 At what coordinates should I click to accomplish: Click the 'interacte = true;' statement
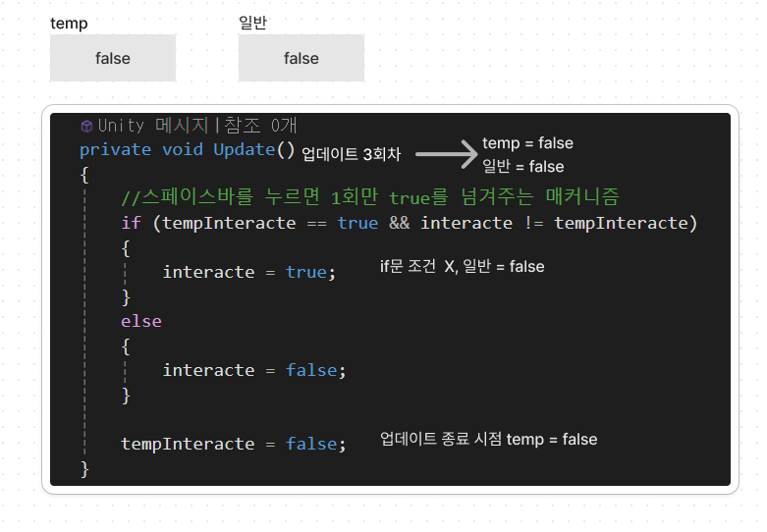(249, 272)
